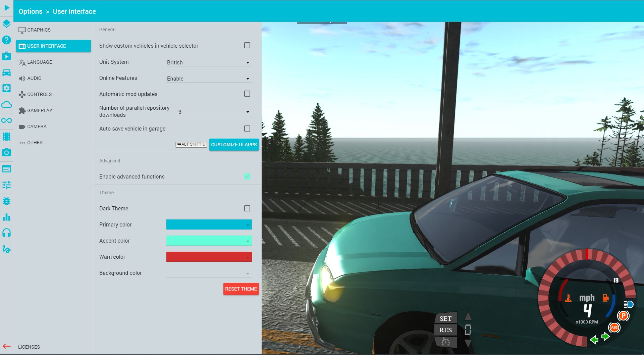Click the Reset Theme button
The height and width of the screenshot is (355, 644).
tap(241, 289)
